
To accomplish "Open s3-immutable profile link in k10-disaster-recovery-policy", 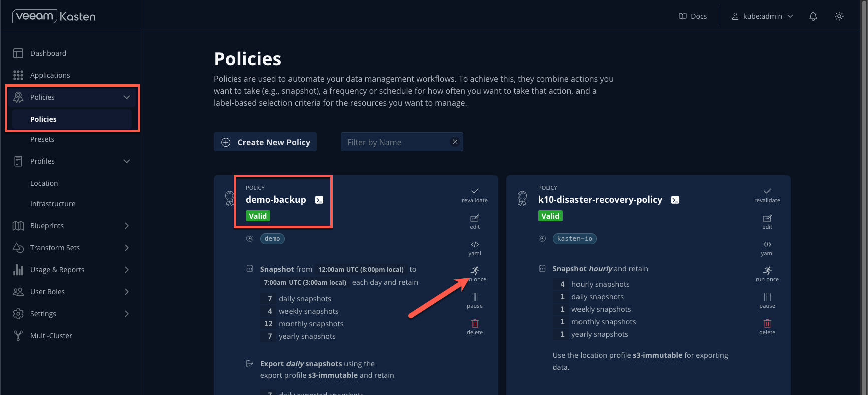I will coord(657,355).
